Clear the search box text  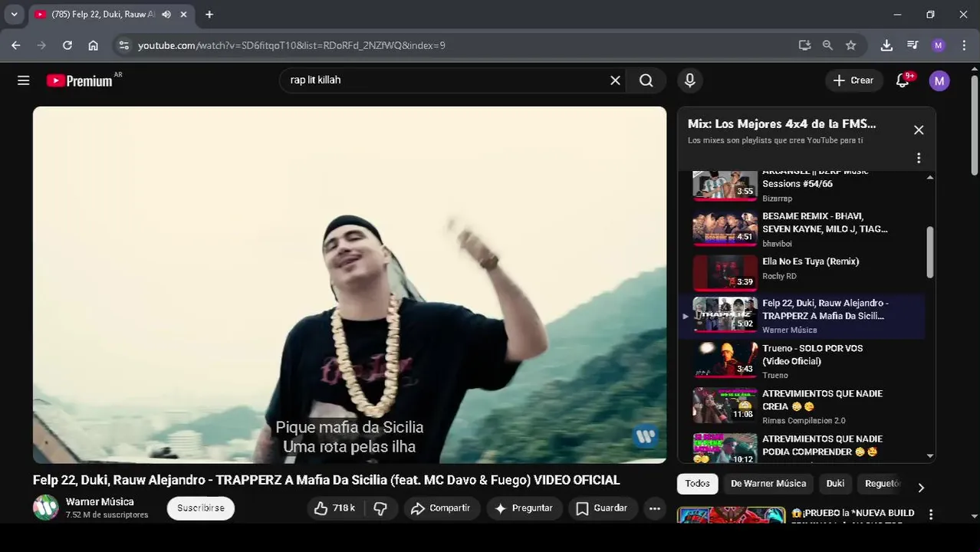tap(615, 80)
